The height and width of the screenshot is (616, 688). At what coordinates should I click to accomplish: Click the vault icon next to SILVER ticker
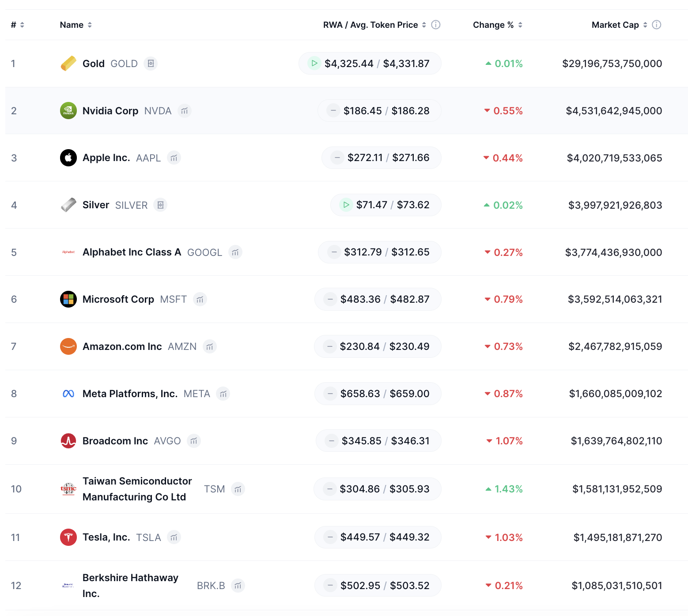(x=160, y=205)
